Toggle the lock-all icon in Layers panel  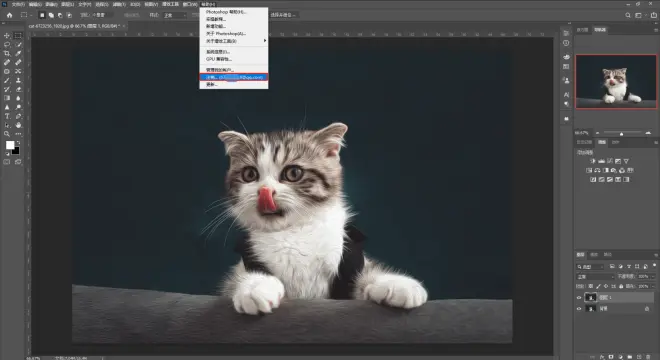[621, 286]
